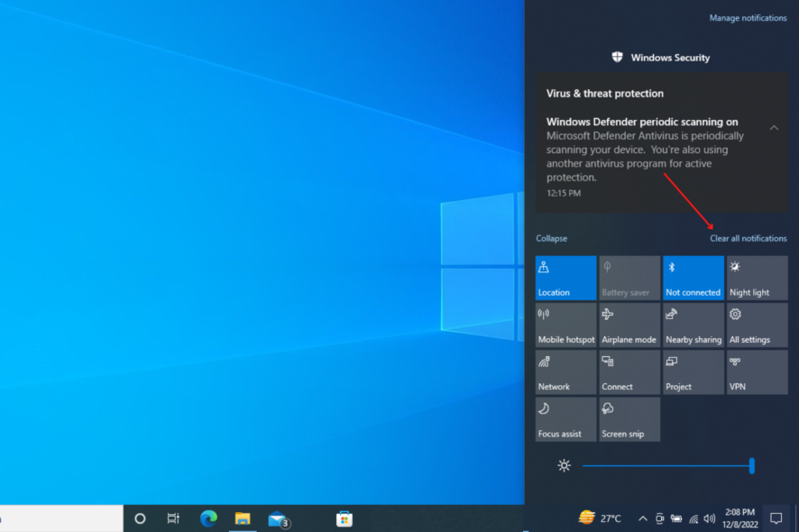Click Clear all notifications link
The height and width of the screenshot is (532, 799).
tap(748, 238)
